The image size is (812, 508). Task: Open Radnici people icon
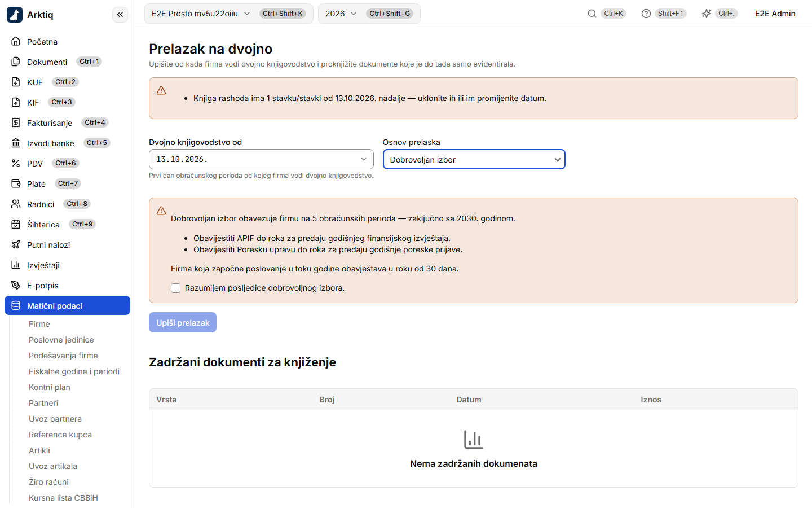16,204
